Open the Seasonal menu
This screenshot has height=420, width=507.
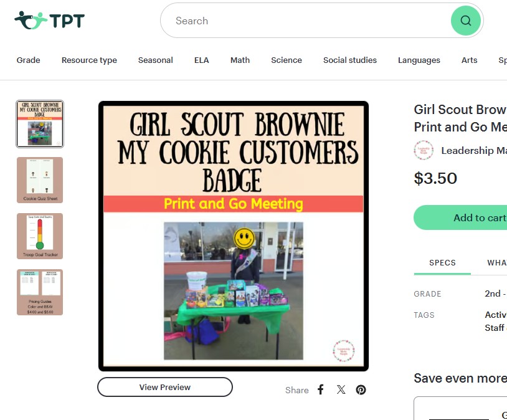pyautogui.click(x=156, y=60)
